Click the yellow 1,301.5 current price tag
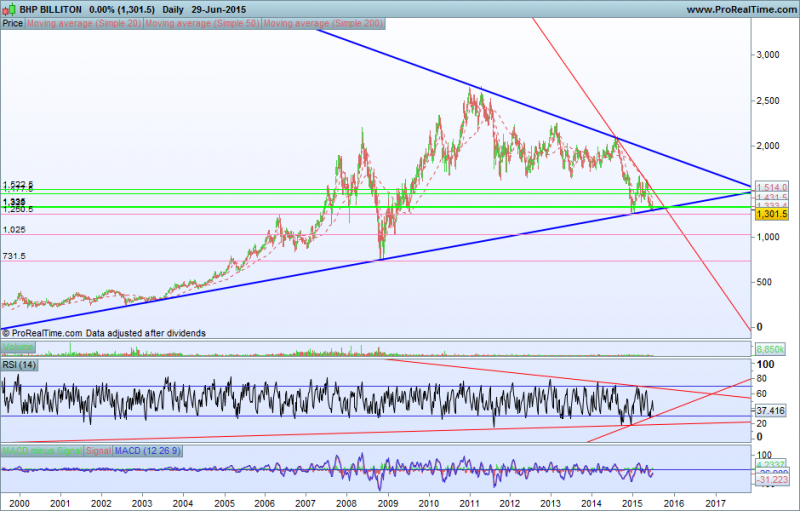Image resolution: width=800 pixels, height=511 pixels. [773, 214]
